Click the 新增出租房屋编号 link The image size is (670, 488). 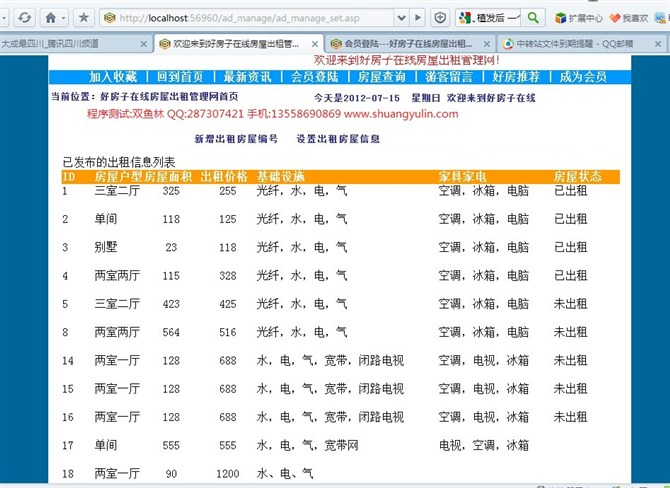pos(235,139)
